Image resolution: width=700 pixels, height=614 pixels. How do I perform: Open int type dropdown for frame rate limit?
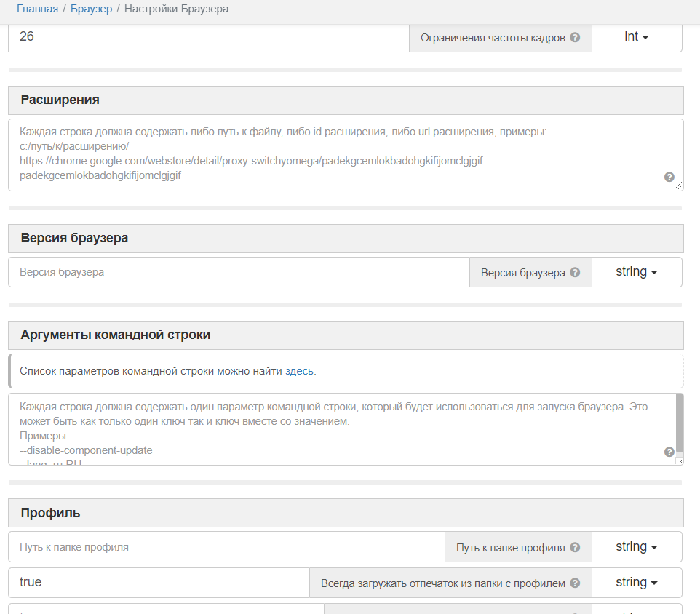click(637, 36)
